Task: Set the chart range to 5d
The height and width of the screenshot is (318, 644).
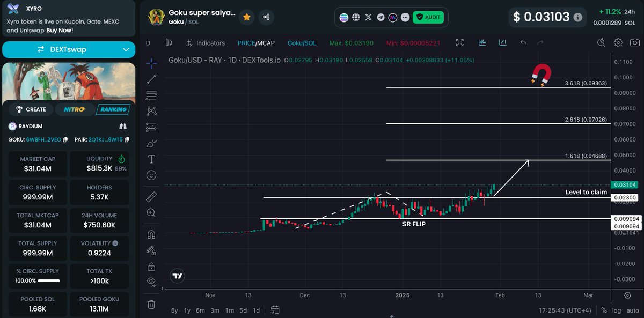Action: tap(243, 310)
